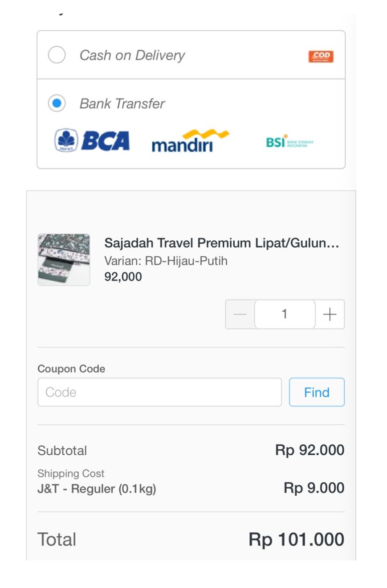Decrease quantity with the minus icon
This screenshot has width=387, height=588.
pyautogui.click(x=240, y=314)
